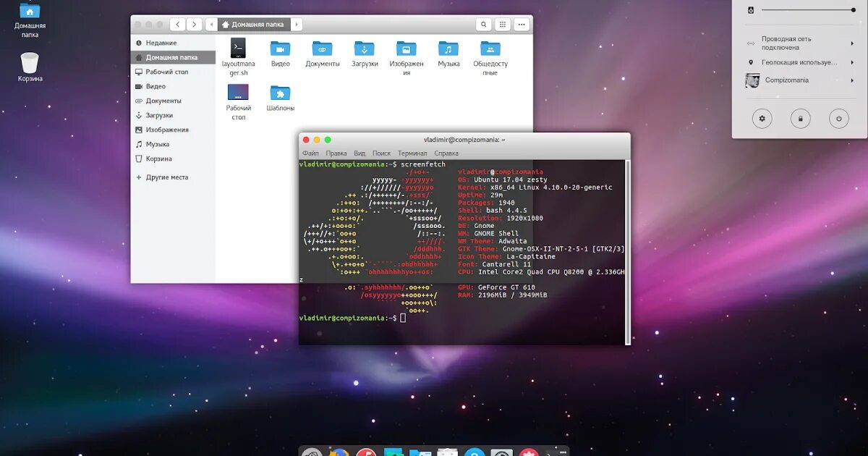868x456 pixels.
Task: Click the 'Resolution: 1920x1080' line
Action: (x=501, y=218)
